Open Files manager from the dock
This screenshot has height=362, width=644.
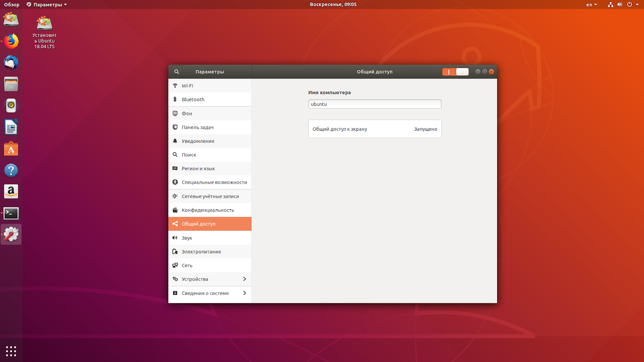pyautogui.click(x=11, y=84)
